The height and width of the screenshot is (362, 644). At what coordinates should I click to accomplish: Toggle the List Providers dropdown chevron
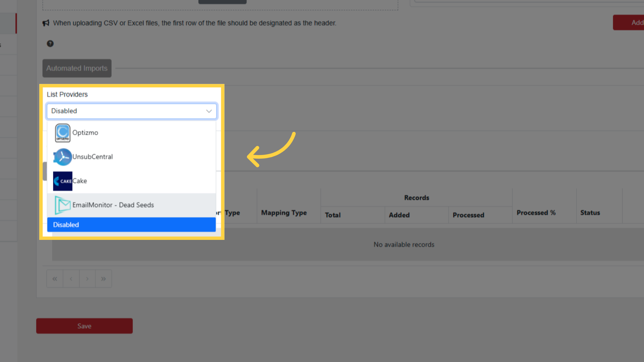[x=209, y=111]
